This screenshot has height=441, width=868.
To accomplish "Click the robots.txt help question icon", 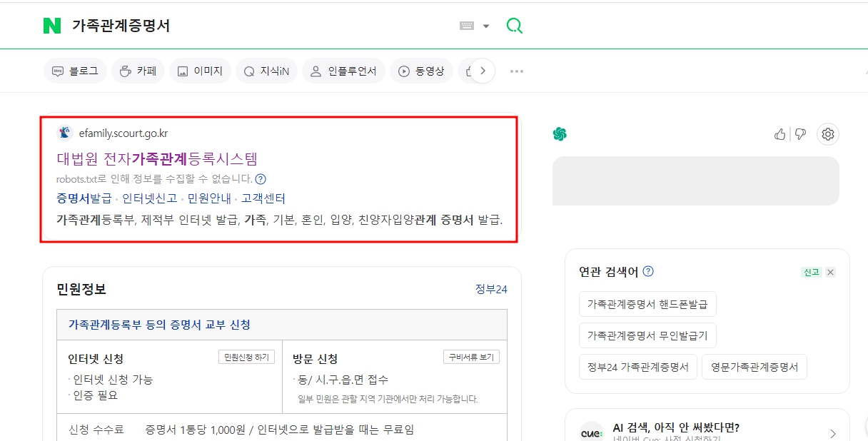I will click(261, 179).
